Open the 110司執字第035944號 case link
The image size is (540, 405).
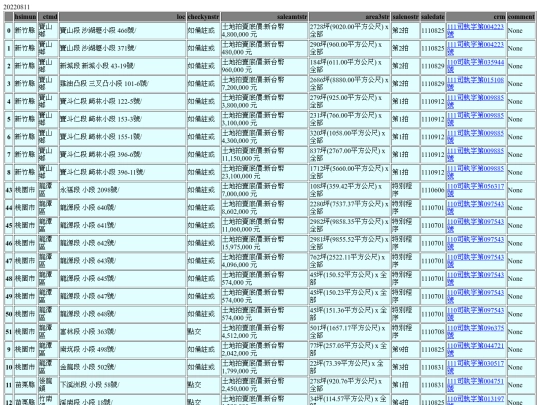pos(475,66)
